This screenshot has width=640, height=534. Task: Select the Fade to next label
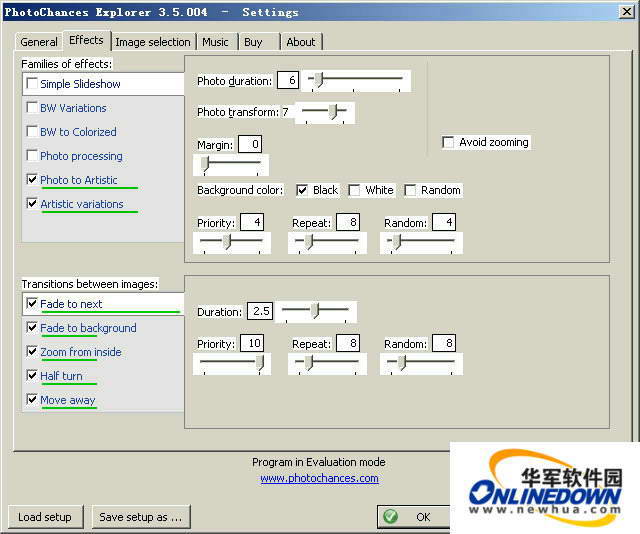point(71,304)
